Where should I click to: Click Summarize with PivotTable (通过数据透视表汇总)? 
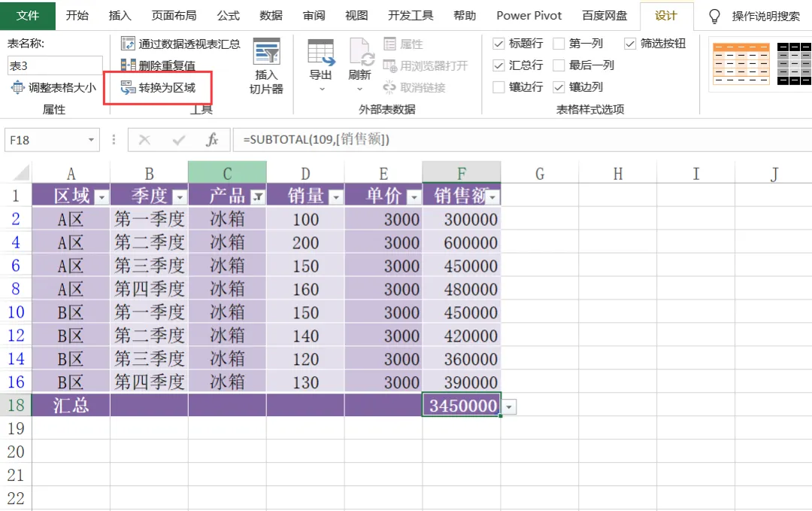(x=180, y=44)
